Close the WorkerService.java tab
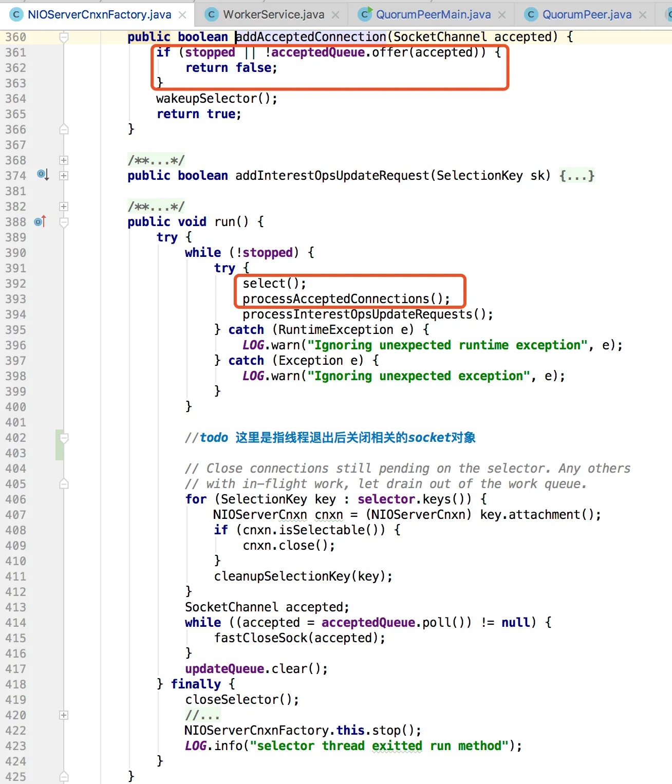 [x=335, y=15]
